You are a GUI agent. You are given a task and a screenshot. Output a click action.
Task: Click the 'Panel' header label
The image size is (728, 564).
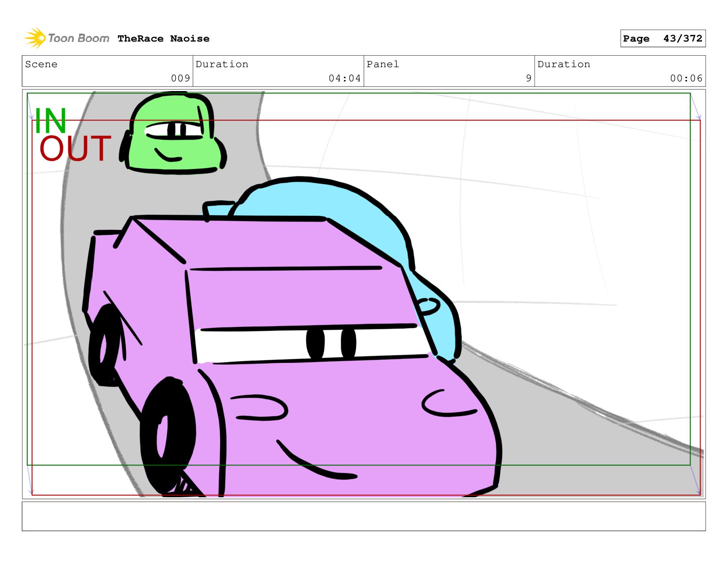(x=383, y=64)
